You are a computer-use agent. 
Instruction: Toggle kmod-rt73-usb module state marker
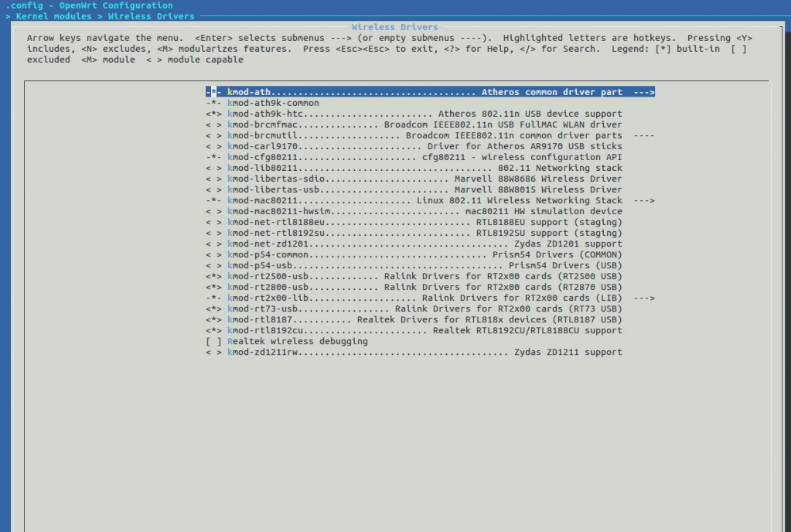[x=213, y=309]
